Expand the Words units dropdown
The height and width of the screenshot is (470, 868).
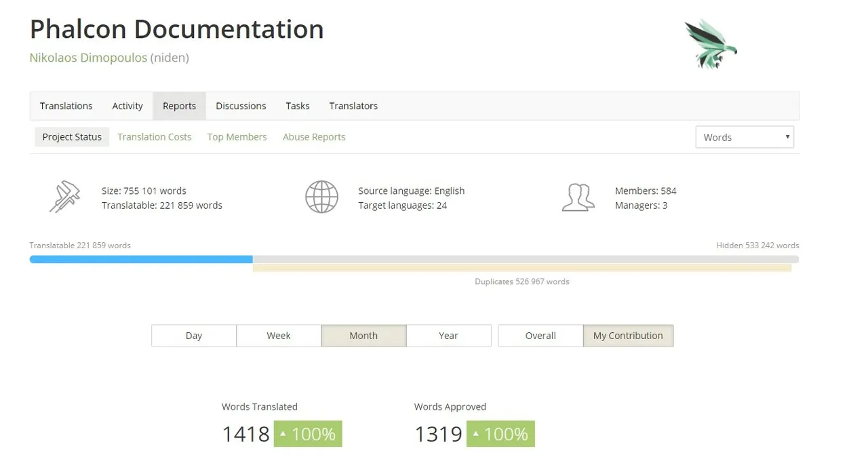pyautogui.click(x=745, y=137)
